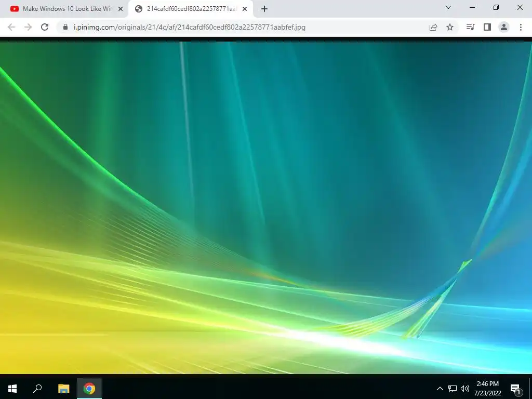The height and width of the screenshot is (399, 532).
Task: View site information via lock icon
Action: point(65,27)
